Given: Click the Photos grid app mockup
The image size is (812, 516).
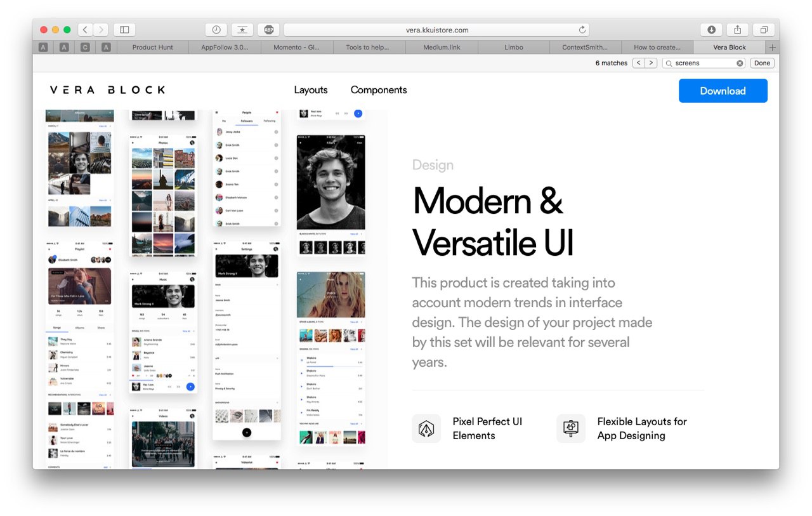Looking at the screenshot, I should pos(163,195).
